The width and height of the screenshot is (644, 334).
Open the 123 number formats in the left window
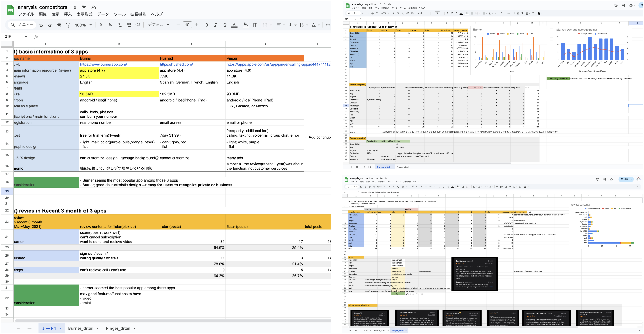(138, 25)
